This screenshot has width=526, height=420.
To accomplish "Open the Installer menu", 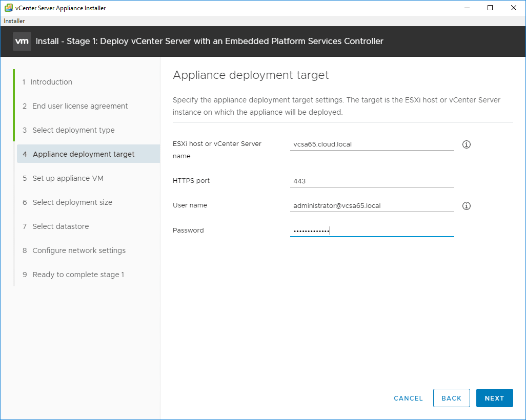I will pyautogui.click(x=14, y=21).
